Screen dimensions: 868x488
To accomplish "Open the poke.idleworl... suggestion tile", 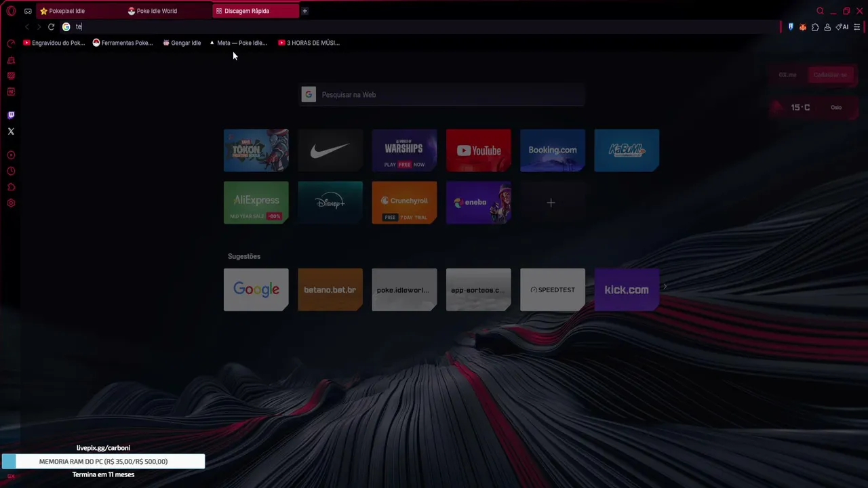I will coord(404,289).
